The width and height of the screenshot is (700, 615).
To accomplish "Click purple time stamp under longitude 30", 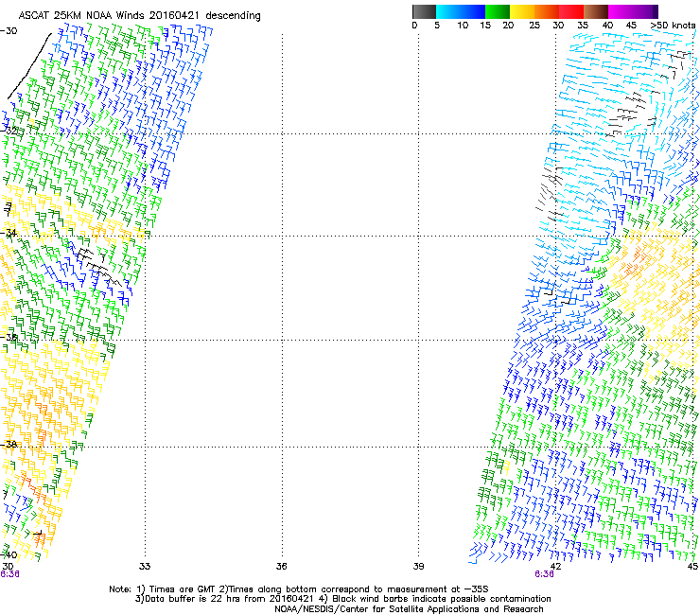I will [9, 574].
